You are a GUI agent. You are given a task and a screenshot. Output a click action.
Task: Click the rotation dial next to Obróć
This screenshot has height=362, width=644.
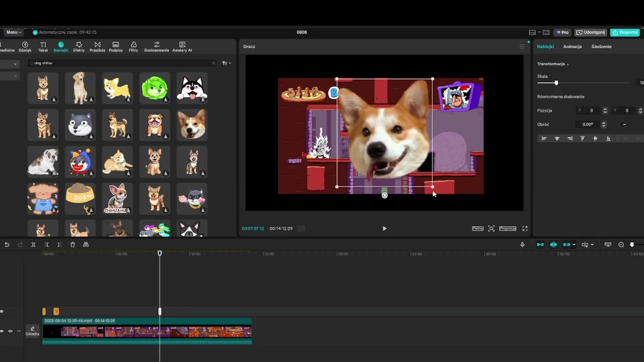tap(624, 125)
